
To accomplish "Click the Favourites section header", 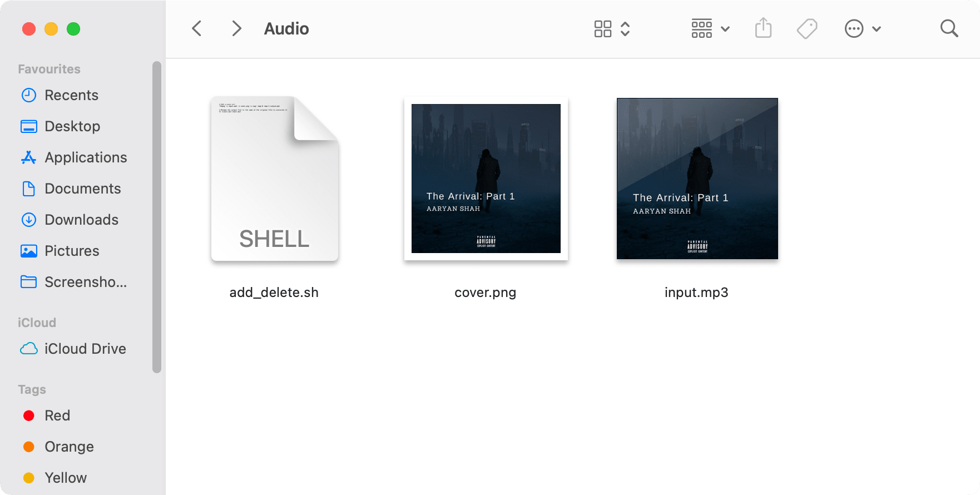I will pos(49,69).
